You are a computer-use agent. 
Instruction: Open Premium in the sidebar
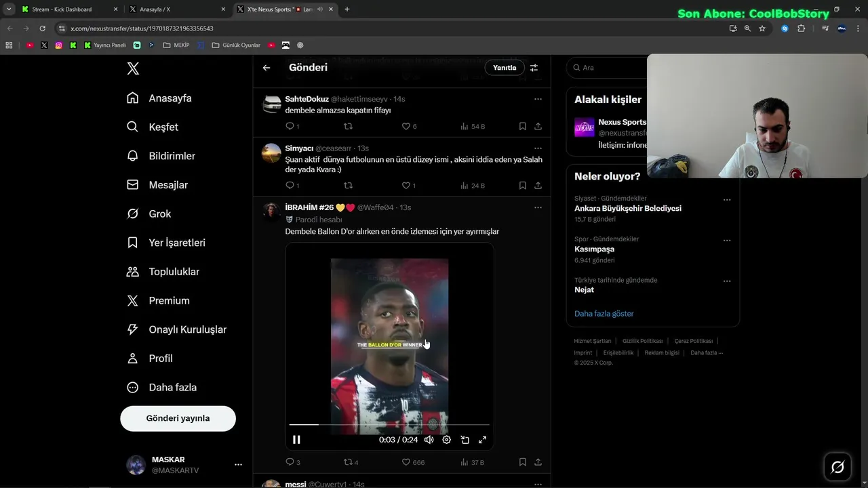[x=158, y=300]
